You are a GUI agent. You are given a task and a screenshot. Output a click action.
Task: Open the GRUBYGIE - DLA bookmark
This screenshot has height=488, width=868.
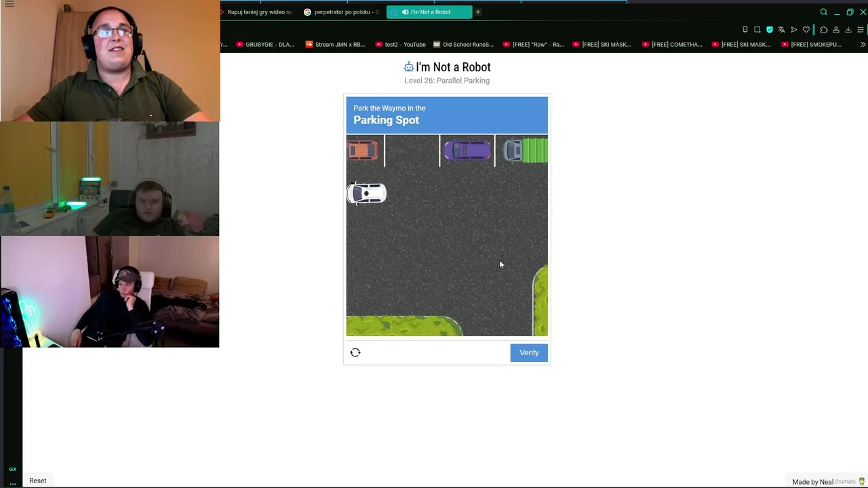[x=265, y=44]
